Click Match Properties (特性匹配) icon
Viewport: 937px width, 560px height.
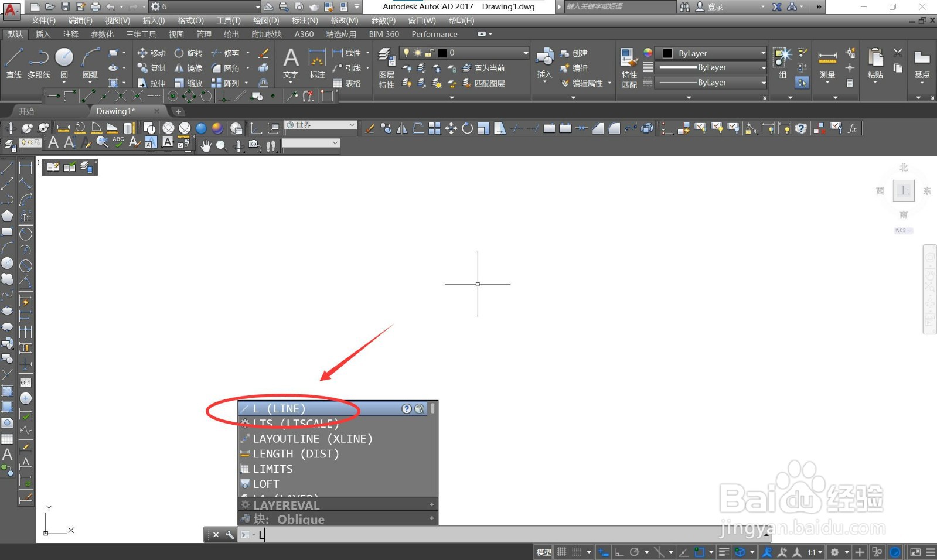point(629,68)
